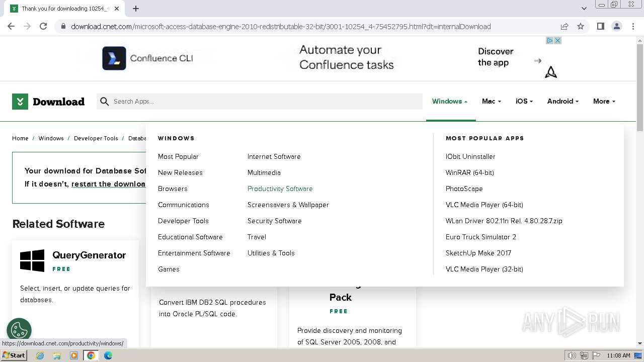644x362 pixels.
Task: Collapse the Windows navigation menu
Action: coord(450,102)
